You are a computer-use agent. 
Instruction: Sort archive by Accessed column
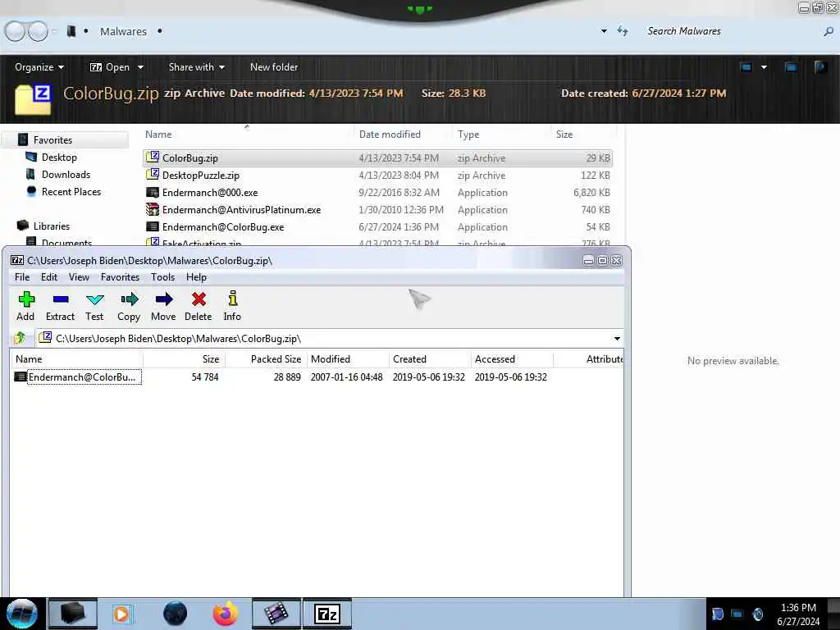click(512, 359)
